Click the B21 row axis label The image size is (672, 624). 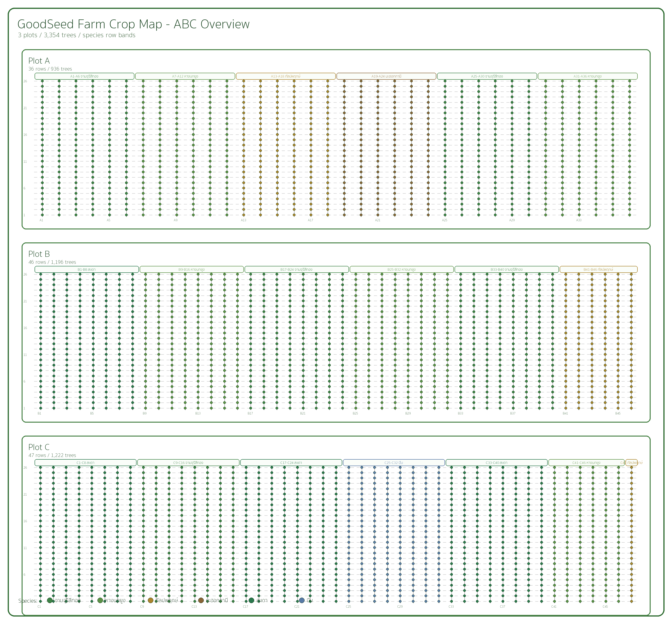(x=303, y=413)
